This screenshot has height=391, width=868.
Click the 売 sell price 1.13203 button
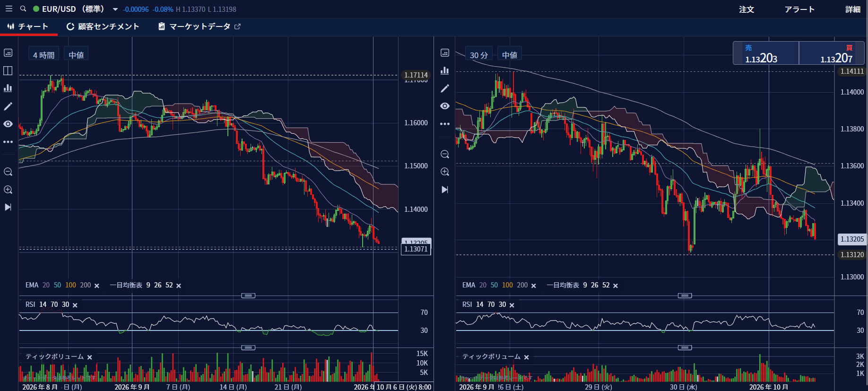(766, 53)
